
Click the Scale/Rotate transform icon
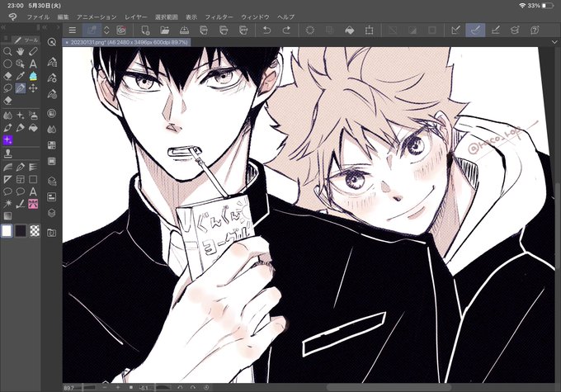[370, 30]
